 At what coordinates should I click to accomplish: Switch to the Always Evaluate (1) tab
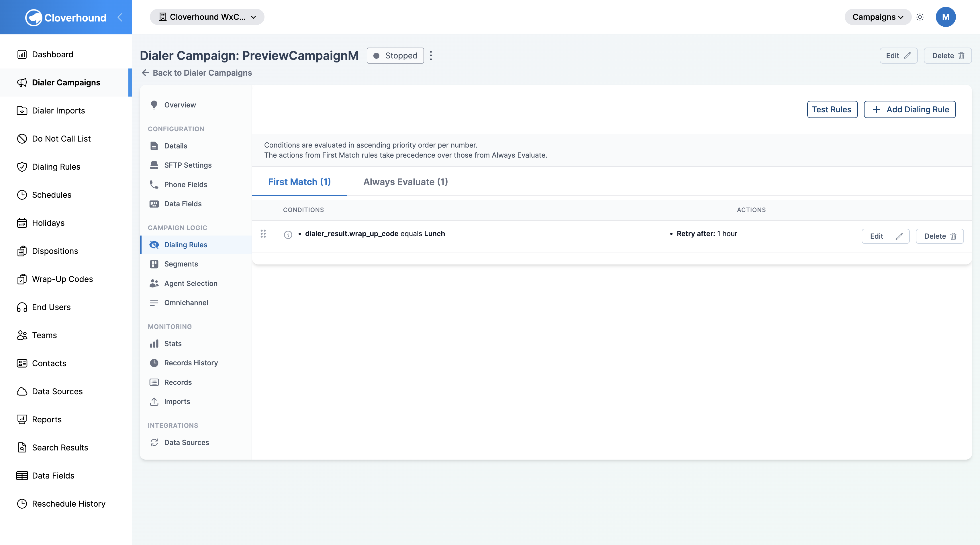405,182
